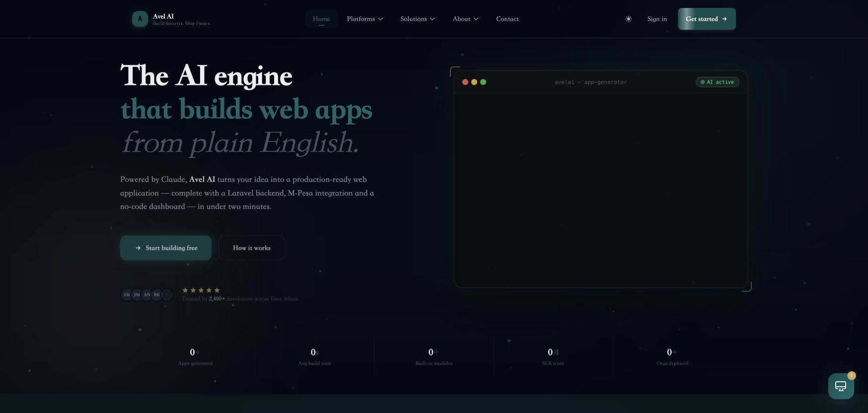The width and height of the screenshot is (868, 413).
Task: Click the JM user avatar
Action: click(x=137, y=295)
